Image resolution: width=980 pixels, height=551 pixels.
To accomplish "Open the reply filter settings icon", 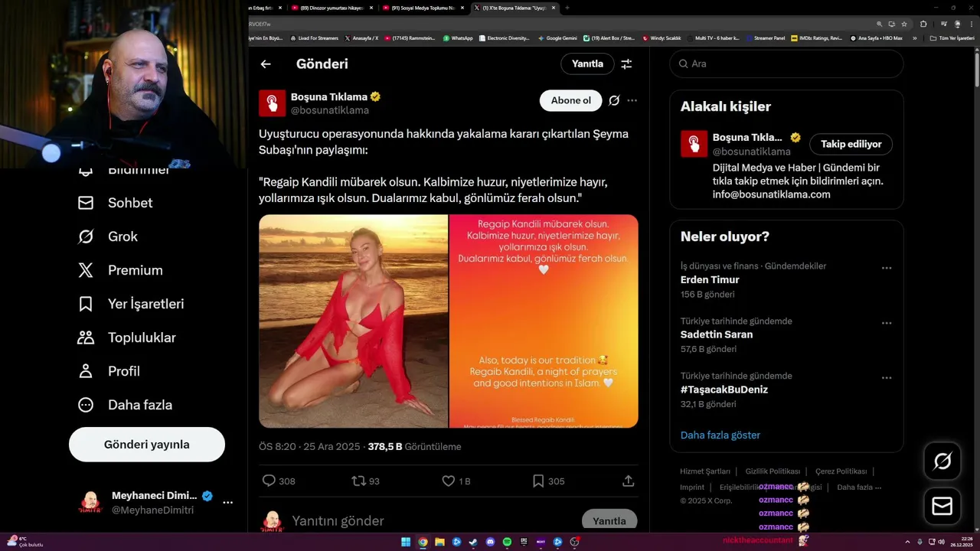I will pos(626,64).
